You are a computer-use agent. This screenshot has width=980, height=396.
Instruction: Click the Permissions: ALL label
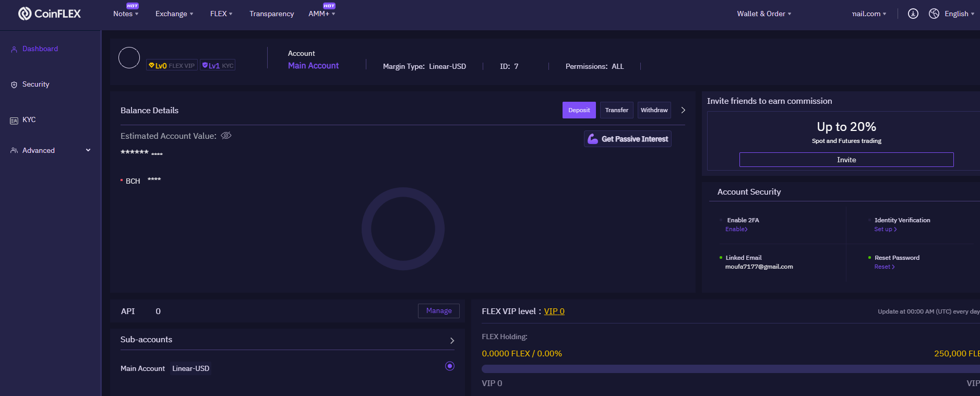(595, 66)
